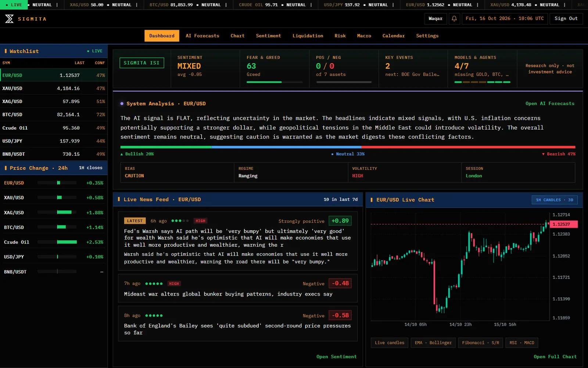Open the Full Chart link
The image size is (588, 368).
555,357
